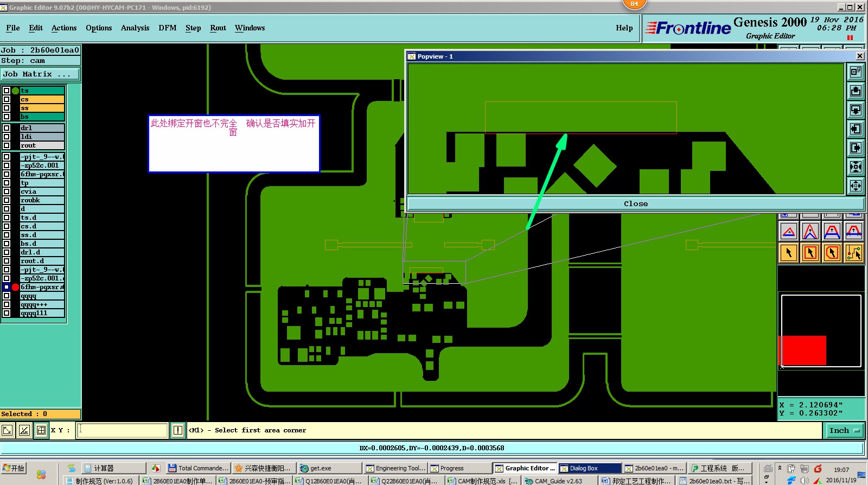Select the qqqq111 layer name

coord(42,313)
